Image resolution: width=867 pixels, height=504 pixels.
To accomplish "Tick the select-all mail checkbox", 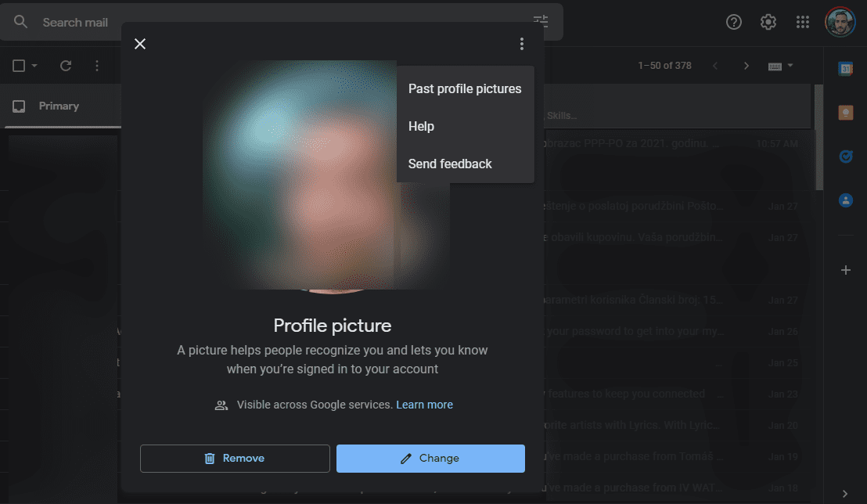I will (19, 66).
